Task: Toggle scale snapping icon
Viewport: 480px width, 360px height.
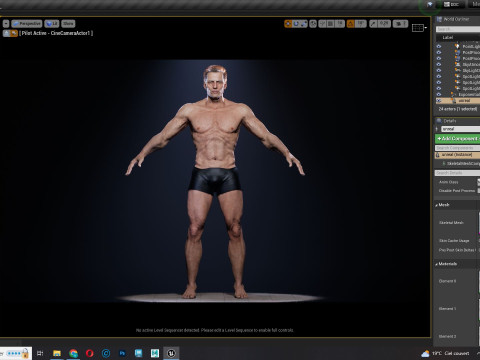Action: coord(373,24)
